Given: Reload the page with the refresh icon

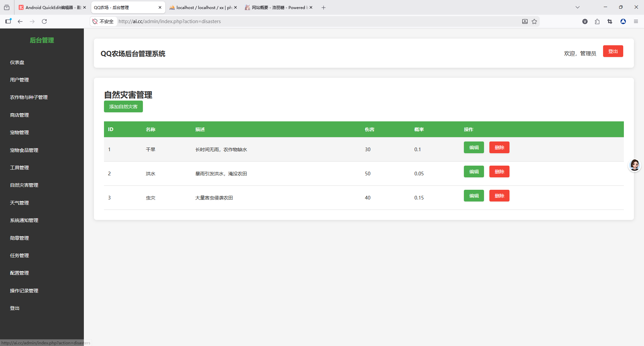Looking at the screenshot, I should 44,21.
